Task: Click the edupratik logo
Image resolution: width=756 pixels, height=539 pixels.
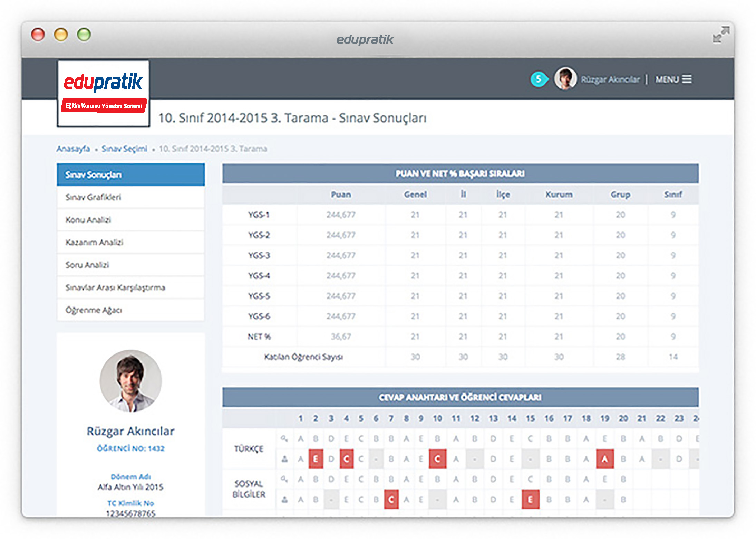Action: pyautogui.click(x=103, y=94)
